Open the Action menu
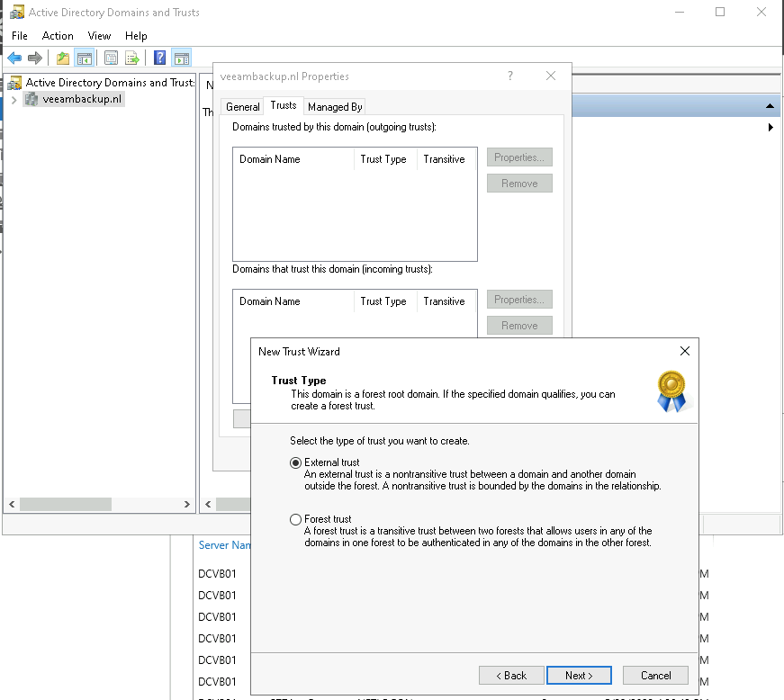The image size is (784, 700). point(58,36)
